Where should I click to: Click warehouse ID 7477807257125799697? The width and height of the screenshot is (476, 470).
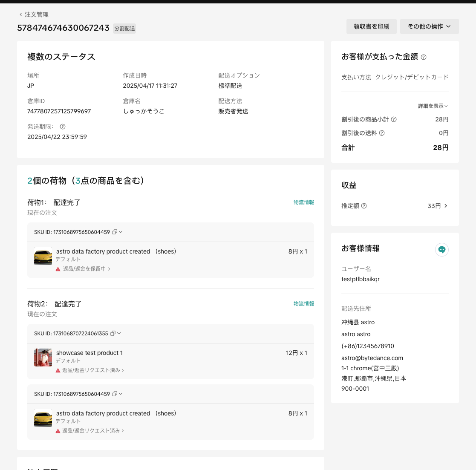pos(59,111)
